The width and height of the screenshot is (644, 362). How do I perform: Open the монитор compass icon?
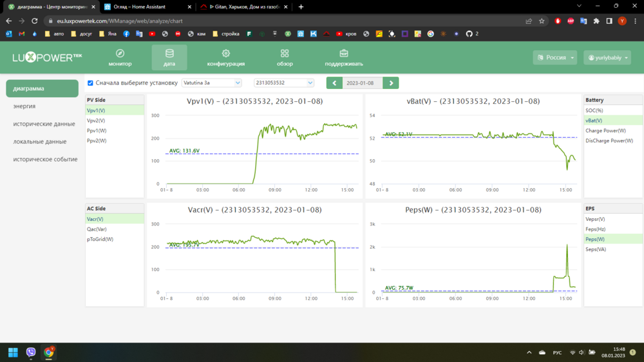click(x=120, y=53)
